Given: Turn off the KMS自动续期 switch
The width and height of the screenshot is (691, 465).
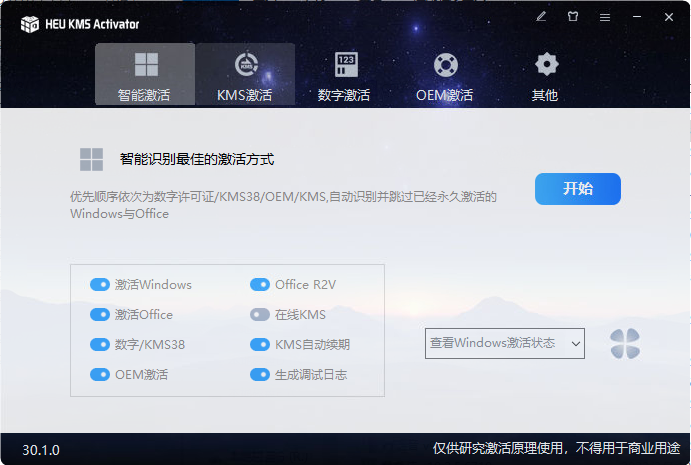Looking at the screenshot, I should click(x=260, y=345).
